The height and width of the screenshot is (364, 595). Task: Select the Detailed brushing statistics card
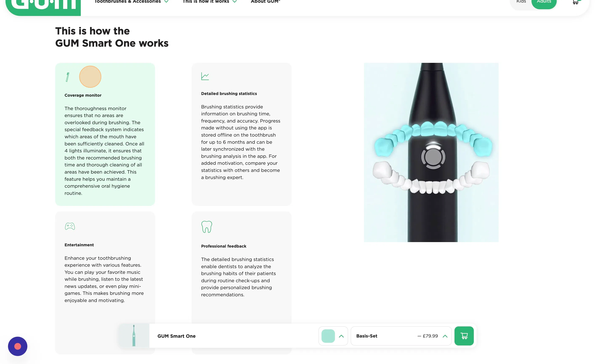pos(242,134)
